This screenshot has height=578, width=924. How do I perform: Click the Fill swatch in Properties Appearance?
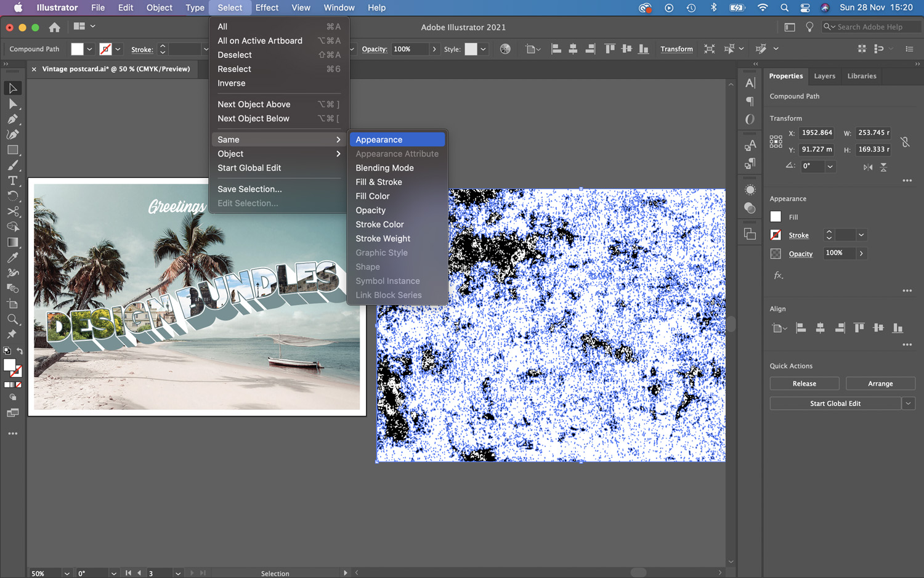[776, 217]
